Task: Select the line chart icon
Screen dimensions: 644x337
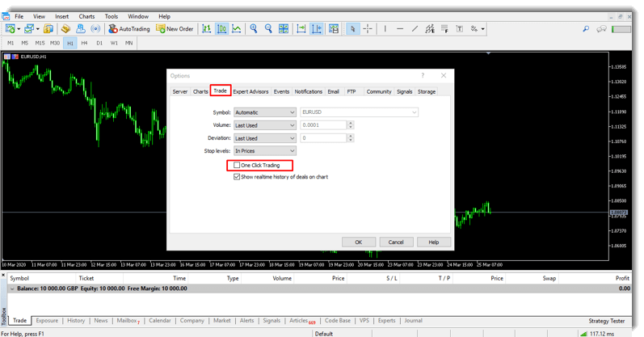Action: coord(236,29)
